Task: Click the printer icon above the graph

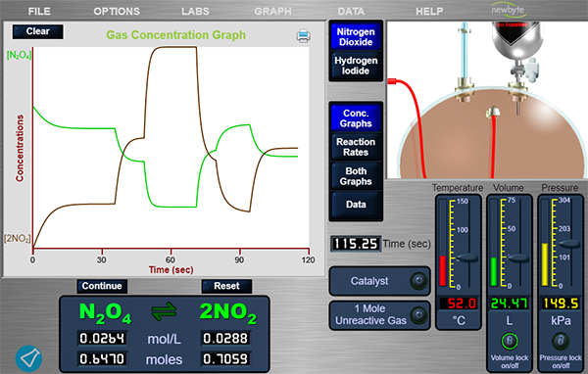Action: click(x=304, y=35)
